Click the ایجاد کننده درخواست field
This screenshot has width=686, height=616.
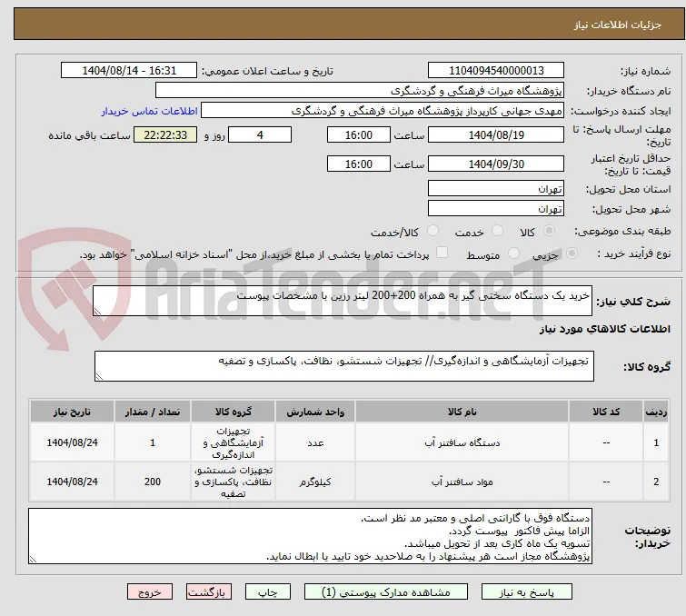point(383,111)
